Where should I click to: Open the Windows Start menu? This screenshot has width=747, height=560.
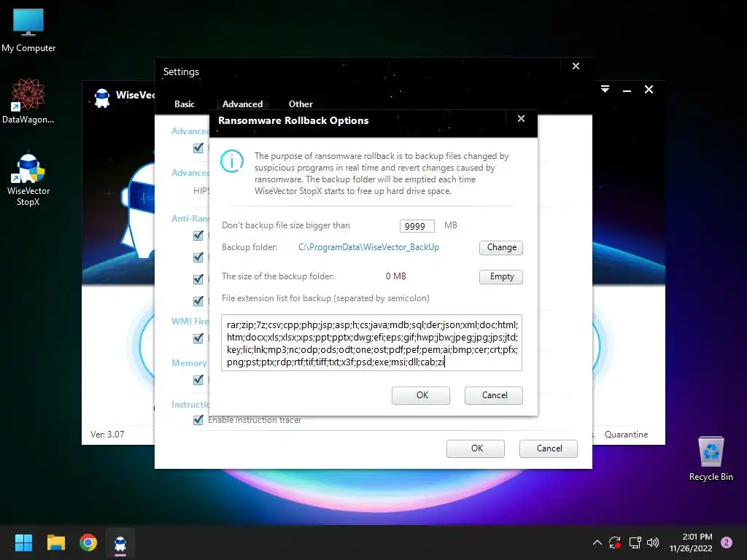point(23,542)
